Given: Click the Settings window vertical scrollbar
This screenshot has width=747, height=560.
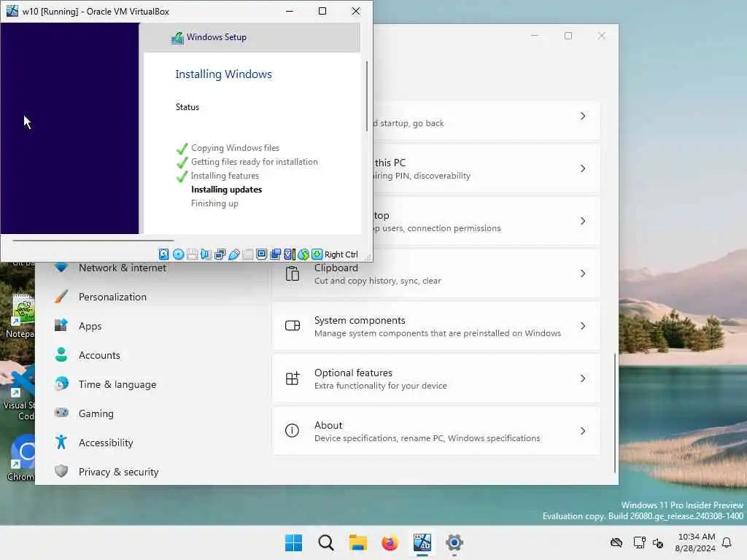Looking at the screenshot, I should (x=614, y=413).
